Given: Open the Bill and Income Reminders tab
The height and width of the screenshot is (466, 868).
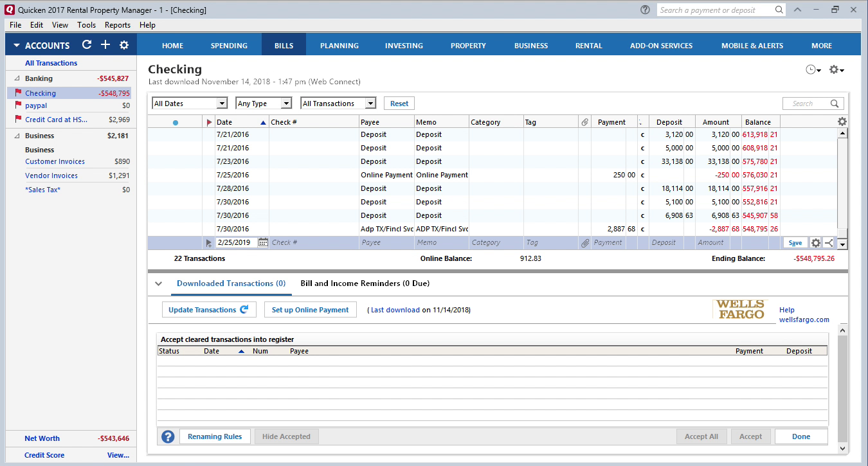Looking at the screenshot, I should tap(365, 283).
